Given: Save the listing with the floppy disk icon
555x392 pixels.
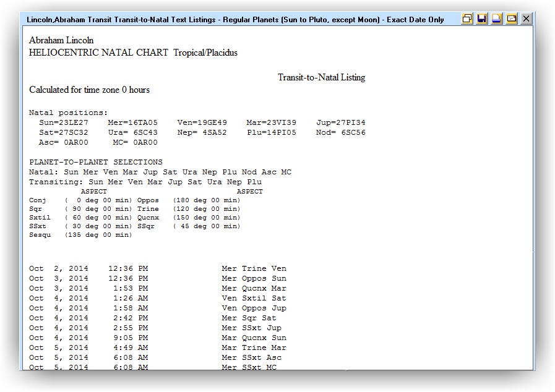Looking at the screenshot, I should click(483, 19).
